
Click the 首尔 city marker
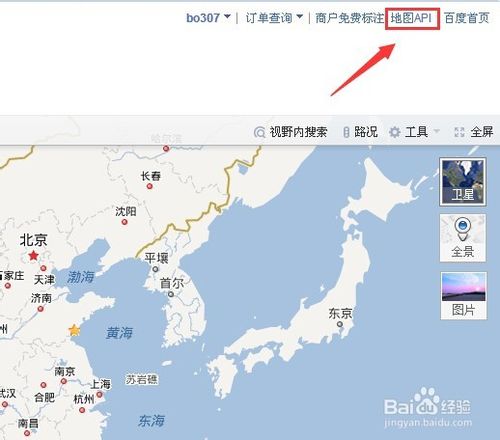click(171, 294)
